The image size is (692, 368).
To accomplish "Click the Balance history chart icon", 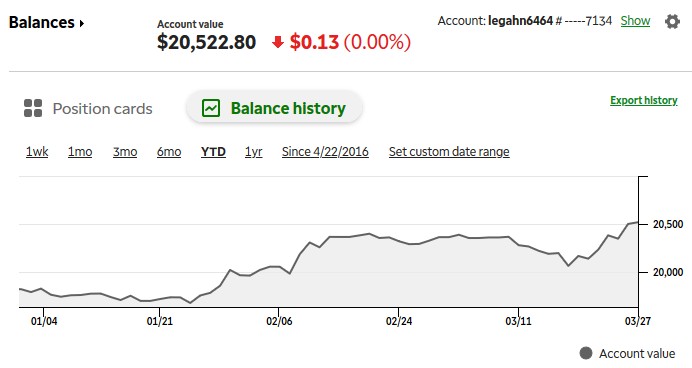I will (211, 108).
